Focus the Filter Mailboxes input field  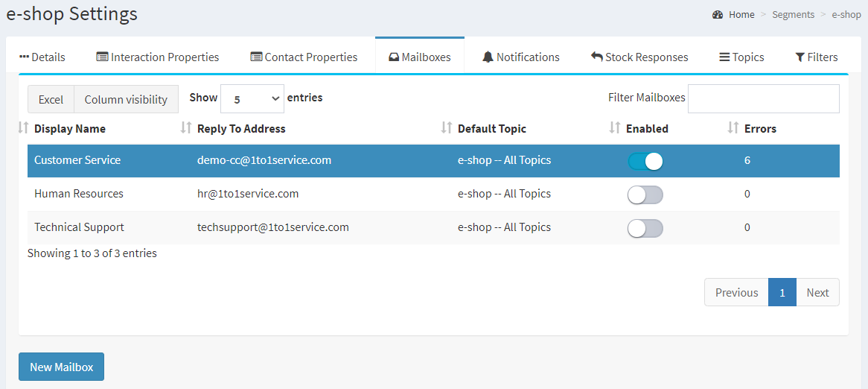tap(763, 98)
